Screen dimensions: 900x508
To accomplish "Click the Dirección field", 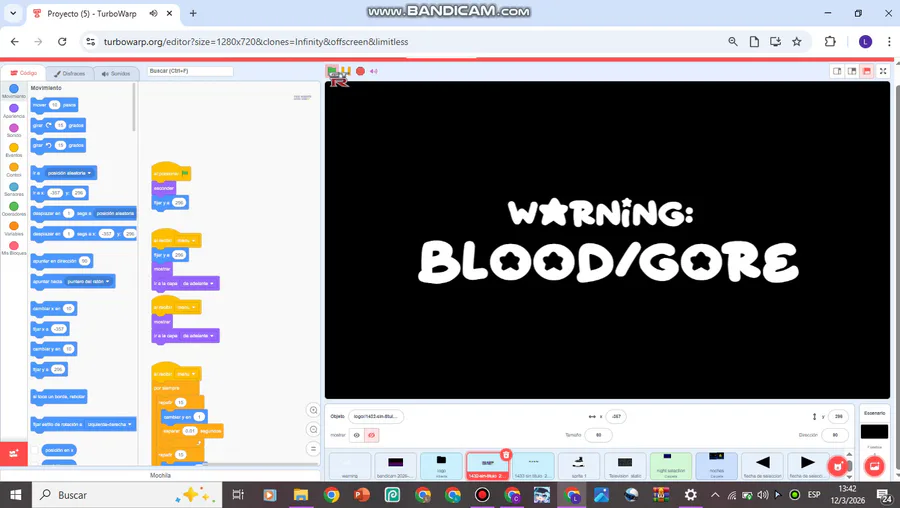I will (x=835, y=435).
